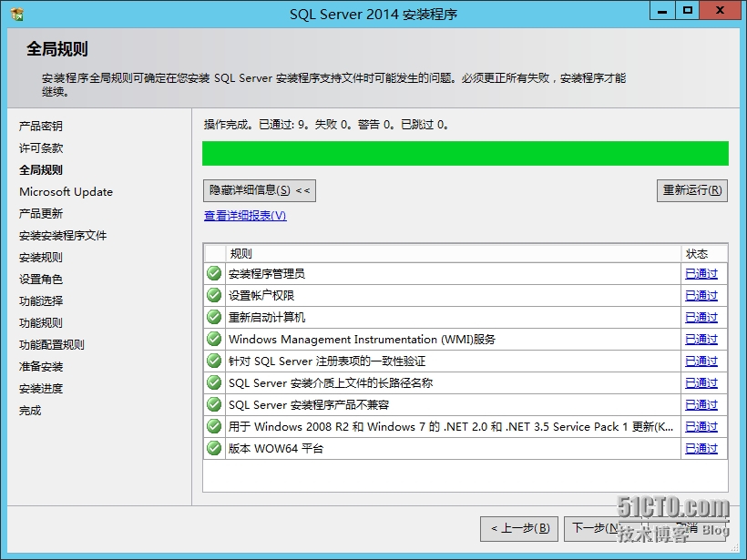Image resolution: width=747 pixels, height=560 pixels.
Task: Click check icon for 注册表项的一致性验证 rule
Action: pyautogui.click(x=214, y=361)
